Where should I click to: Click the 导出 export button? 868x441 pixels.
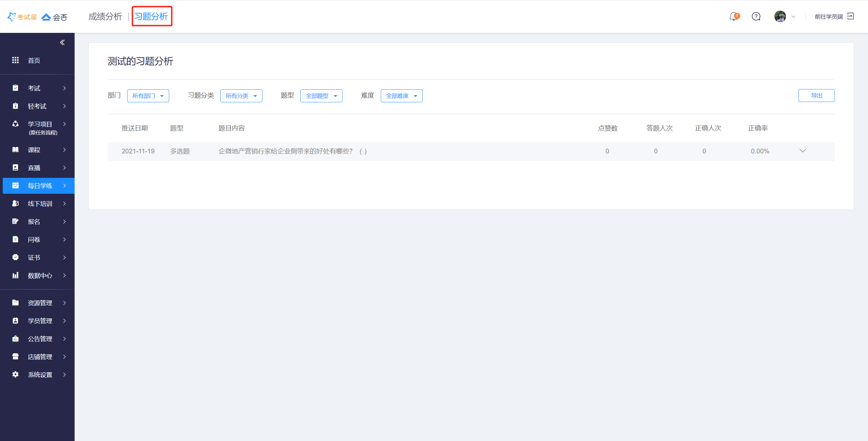pyautogui.click(x=816, y=96)
